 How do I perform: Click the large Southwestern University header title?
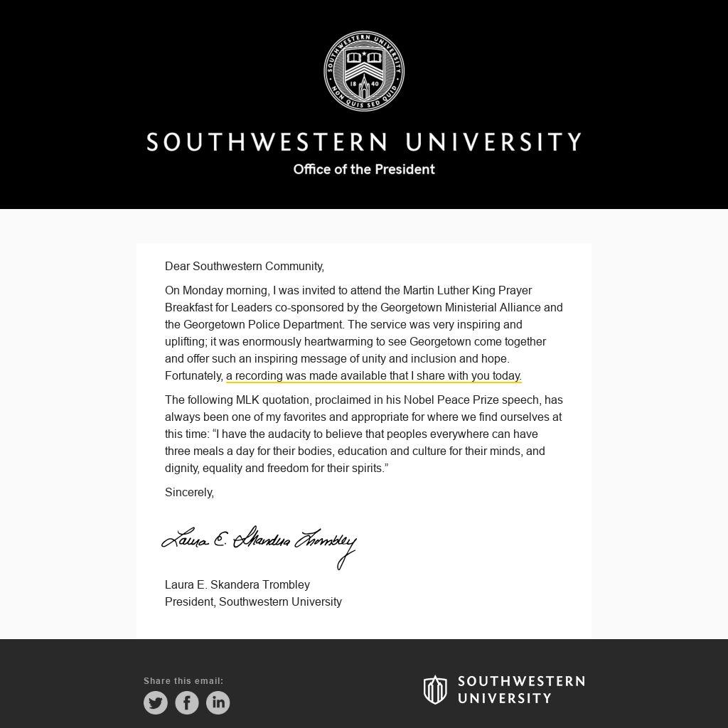point(364,142)
